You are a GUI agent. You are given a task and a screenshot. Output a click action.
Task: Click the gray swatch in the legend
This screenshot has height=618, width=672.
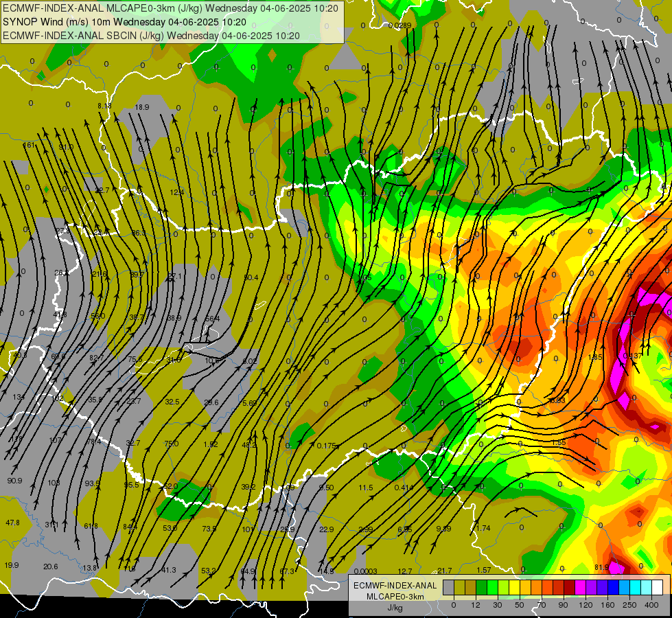pyautogui.click(x=448, y=587)
